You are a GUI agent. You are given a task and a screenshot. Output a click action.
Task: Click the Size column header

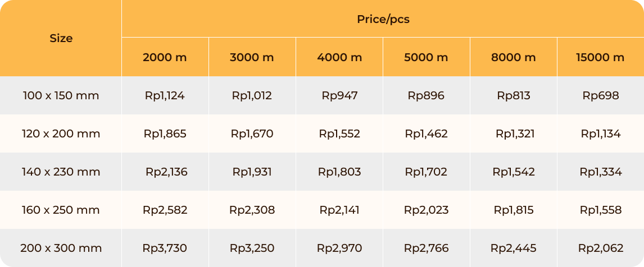(61, 38)
